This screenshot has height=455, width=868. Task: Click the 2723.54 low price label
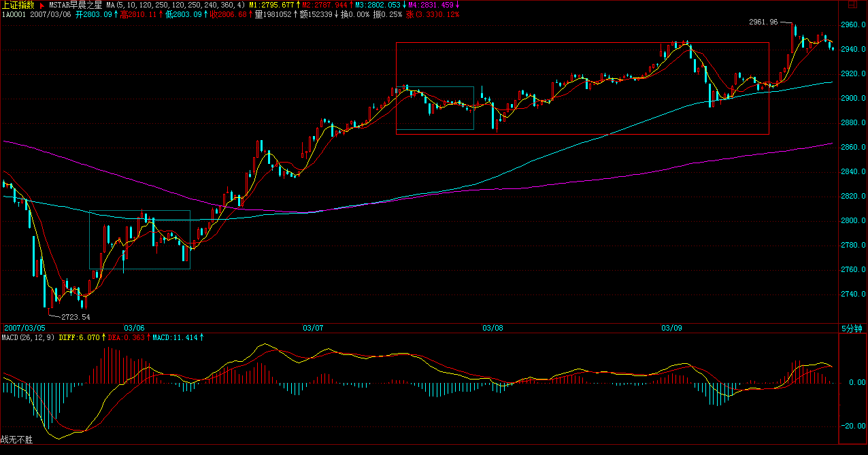point(76,317)
